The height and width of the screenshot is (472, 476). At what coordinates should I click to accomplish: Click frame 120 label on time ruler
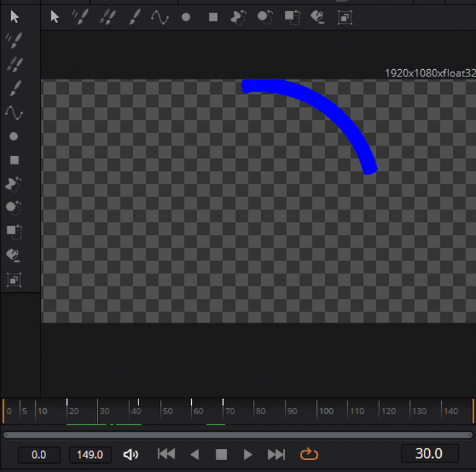(388, 411)
